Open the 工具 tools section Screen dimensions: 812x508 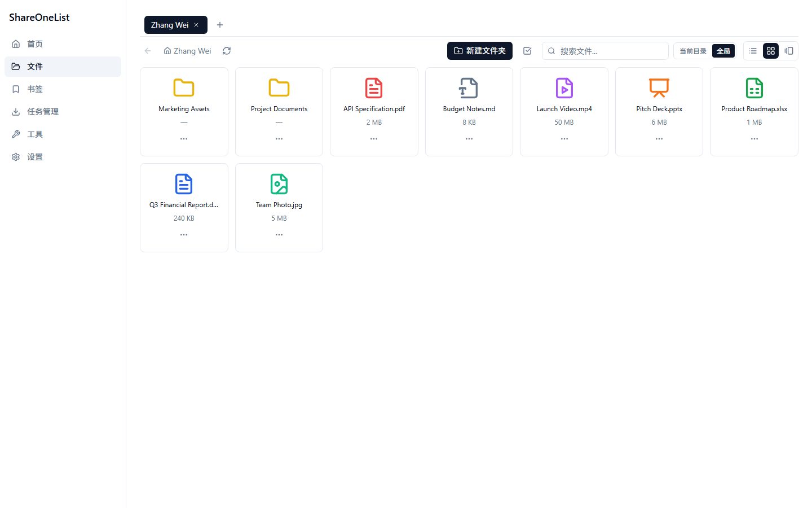pos(63,134)
